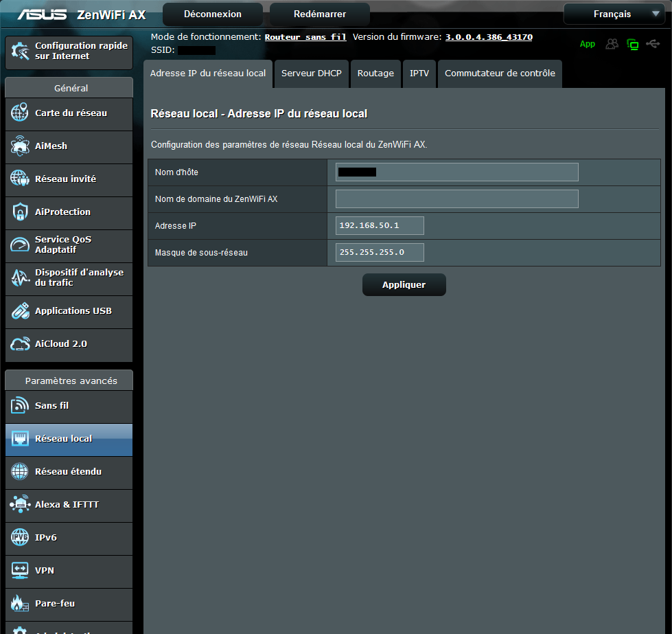Image resolution: width=672 pixels, height=634 pixels.
Task: Click the Redémarrer button
Action: (x=320, y=14)
